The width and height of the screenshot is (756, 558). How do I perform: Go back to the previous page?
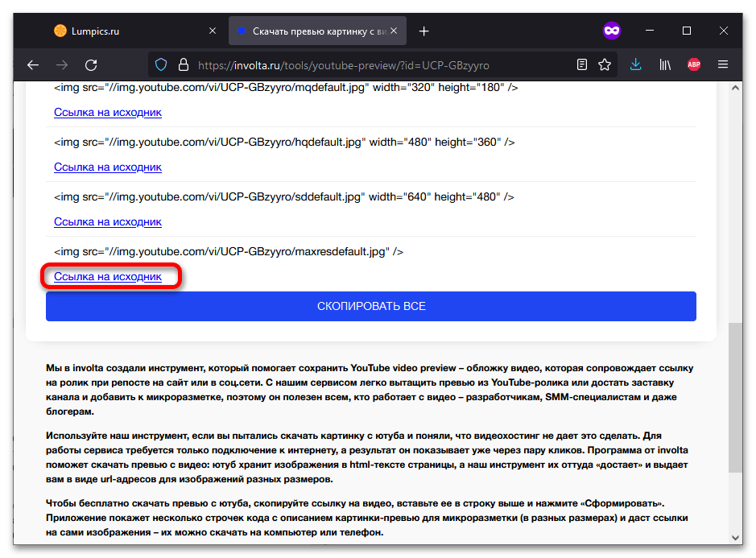[33, 64]
